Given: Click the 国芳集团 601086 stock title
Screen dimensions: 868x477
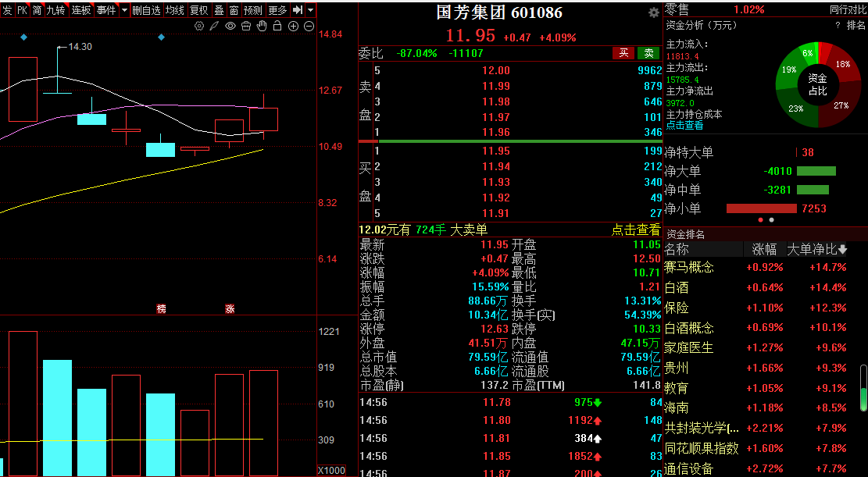Looking at the screenshot, I should coord(499,12).
